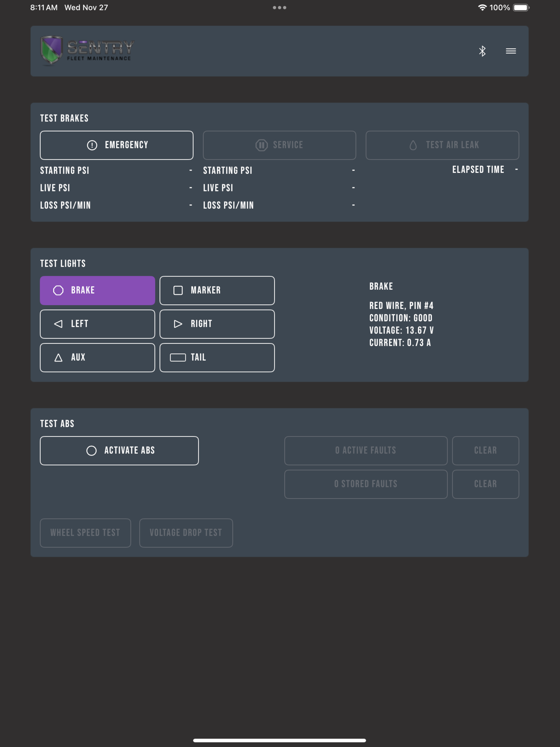The height and width of the screenshot is (747, 560).
Task: Open the 0 Active Faults list
Action: click(366, 451)
